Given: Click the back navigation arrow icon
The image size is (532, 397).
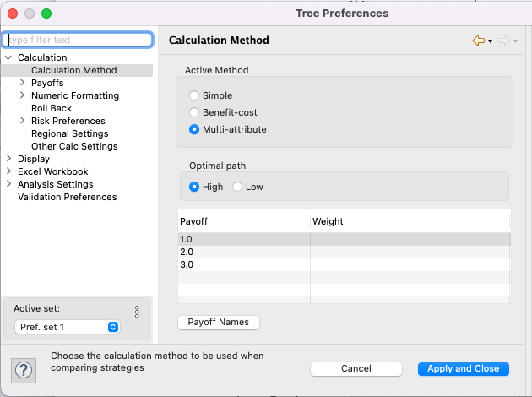Looking at the screenshot, I should point(478,41).
